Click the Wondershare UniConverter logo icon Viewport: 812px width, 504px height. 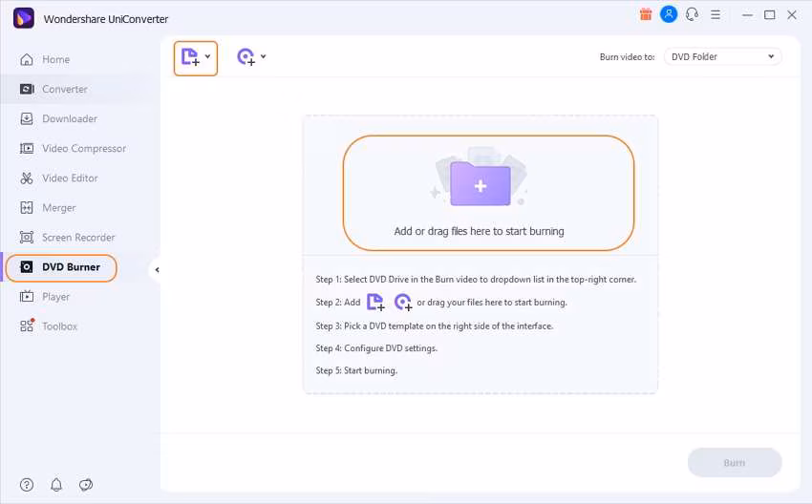coord(24,18)
